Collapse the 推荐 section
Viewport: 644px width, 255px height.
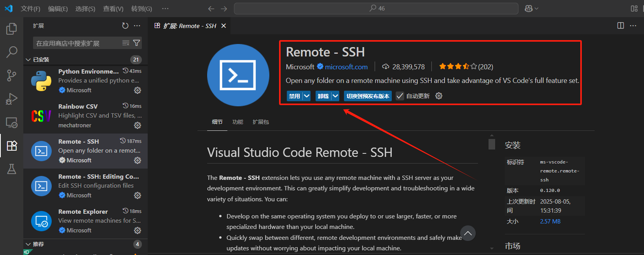click(x=28, y=244)
